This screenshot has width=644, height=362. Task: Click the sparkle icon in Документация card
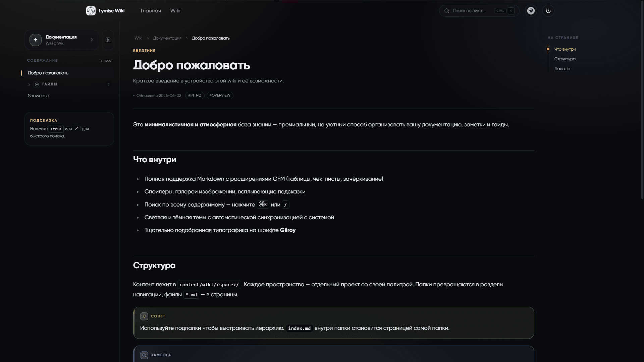pyautogui.click(x=36, y=40)
